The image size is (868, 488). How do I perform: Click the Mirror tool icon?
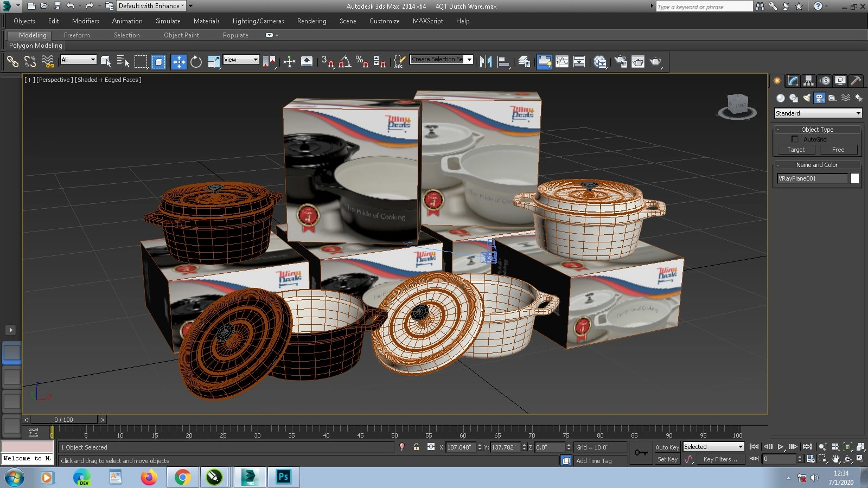tap(486, 62)
